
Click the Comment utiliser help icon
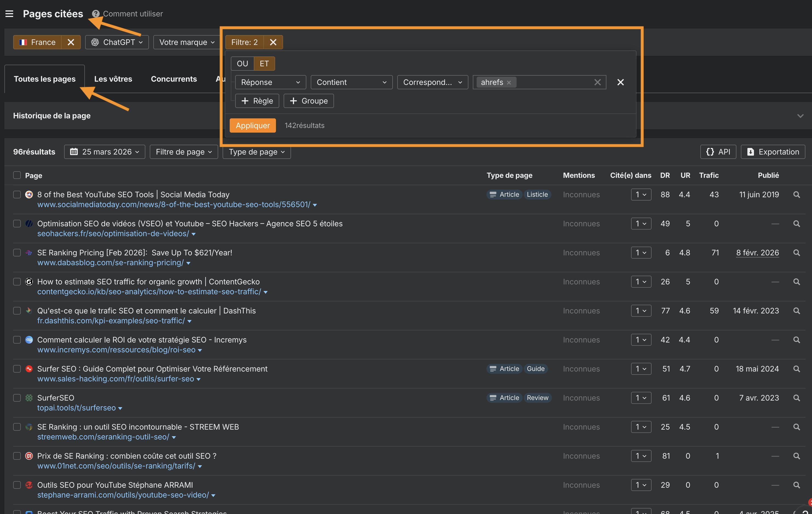[96, 13]
